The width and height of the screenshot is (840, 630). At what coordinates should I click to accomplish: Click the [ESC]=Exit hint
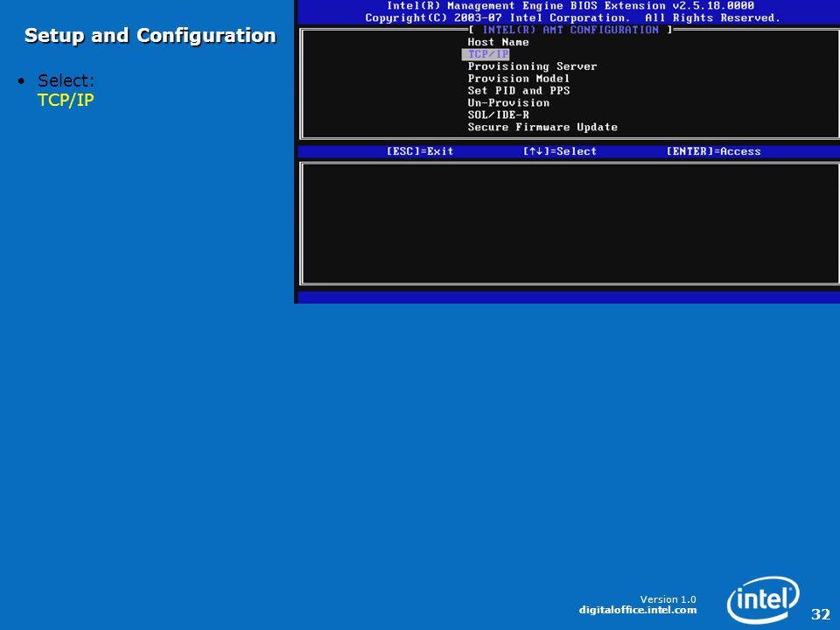click(420, 151)
